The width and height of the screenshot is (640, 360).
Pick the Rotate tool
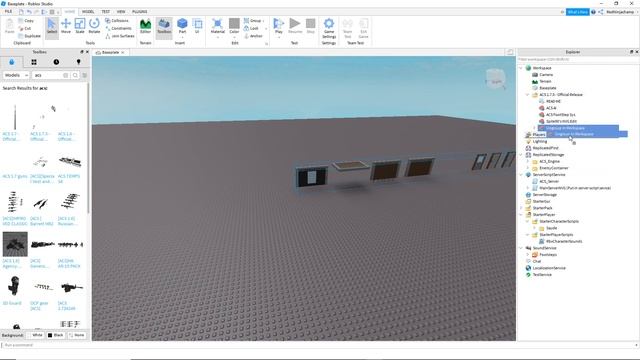coord(94,27)
